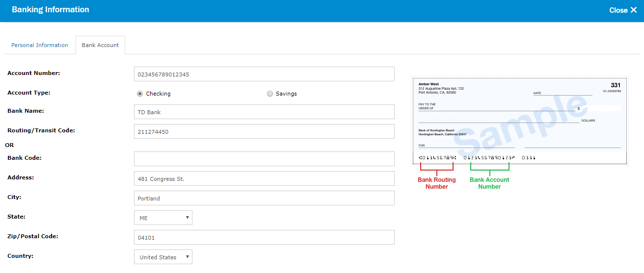Image resolution: width=644 pixels, height=273 pixels.
Task: Click the Bank Account Number label
Action: pyautogui.click(x=489, y=183)
